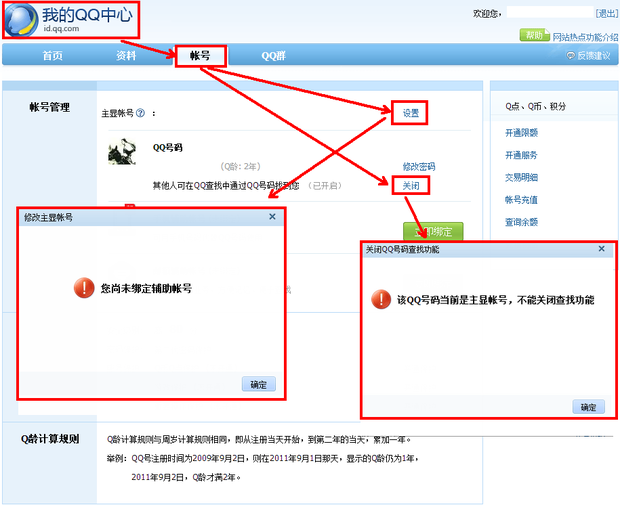The width and height of the screenshot is (620, 505).
Task: Click the red warning icon in 修改主显帐号 dialog
Action: pos(83,288)
